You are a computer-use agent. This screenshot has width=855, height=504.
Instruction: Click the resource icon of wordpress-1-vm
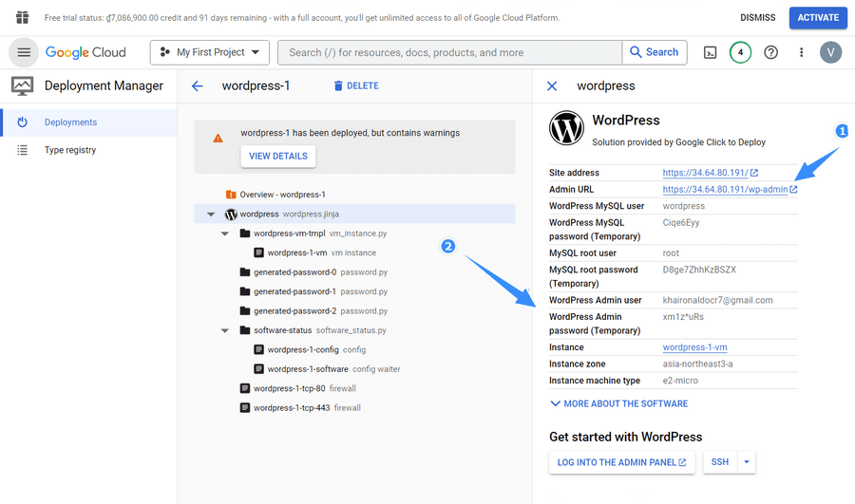pyautogui.click(x=259, y=252)
